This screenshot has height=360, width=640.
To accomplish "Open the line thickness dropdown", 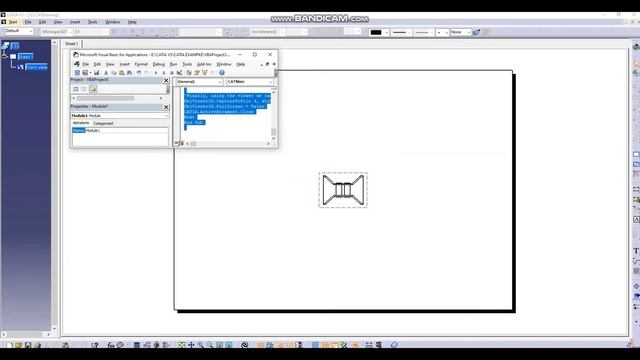I will (401, 32).
